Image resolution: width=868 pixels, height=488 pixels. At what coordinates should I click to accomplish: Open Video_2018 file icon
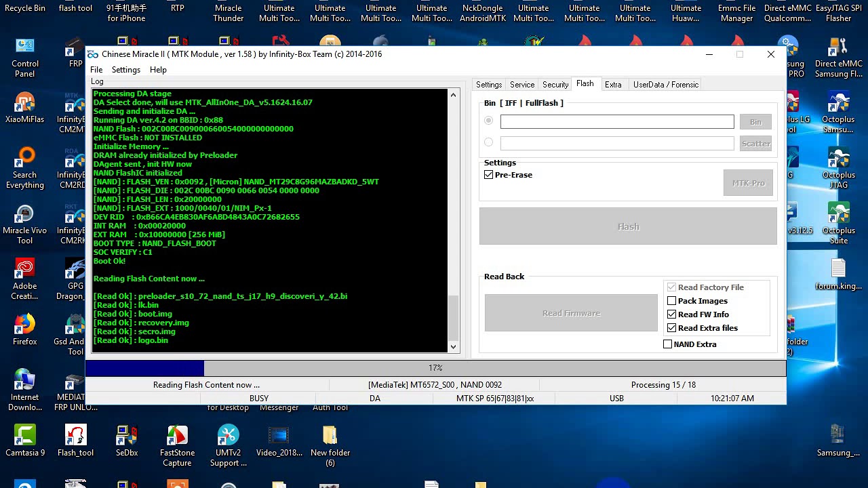pos(279,441)
